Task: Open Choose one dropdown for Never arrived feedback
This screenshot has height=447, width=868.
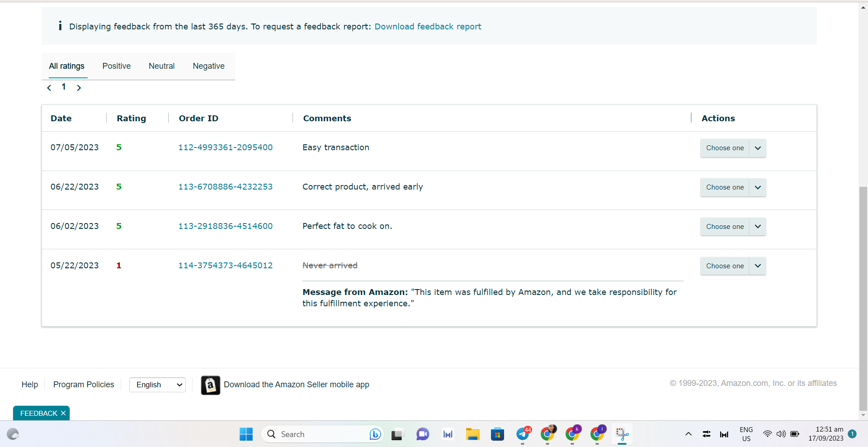Action: [733, 266]
